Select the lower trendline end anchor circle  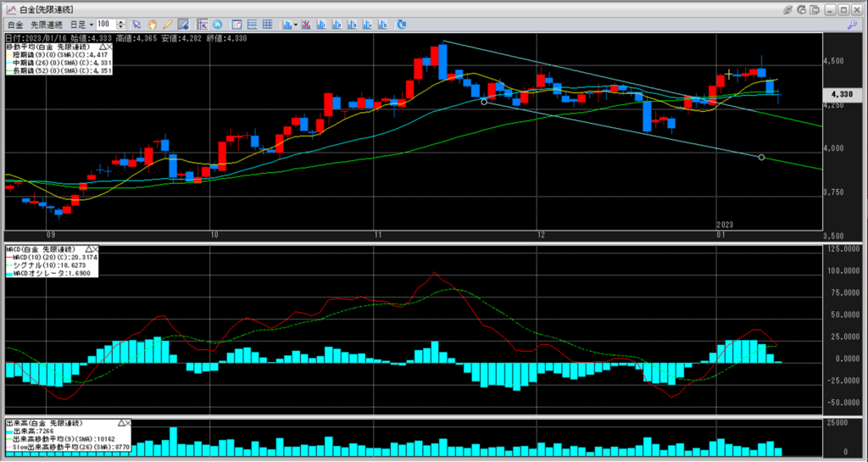pos(761,158)
